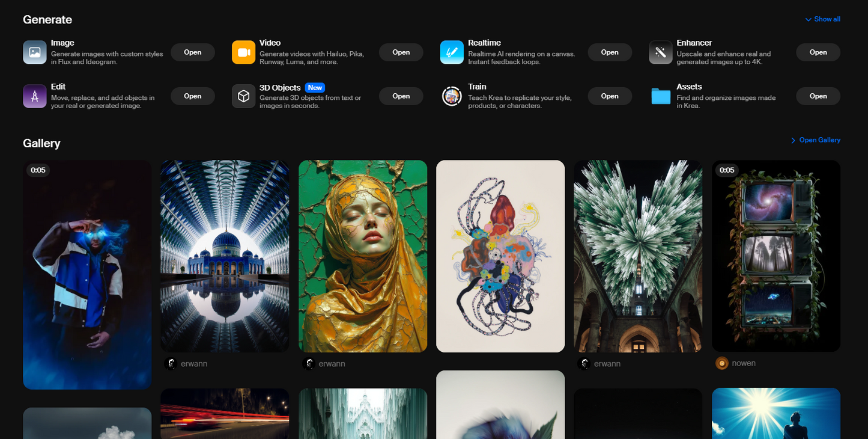868x439 pixels.
Task: Expand the Show all section
Action: point(822,19)
